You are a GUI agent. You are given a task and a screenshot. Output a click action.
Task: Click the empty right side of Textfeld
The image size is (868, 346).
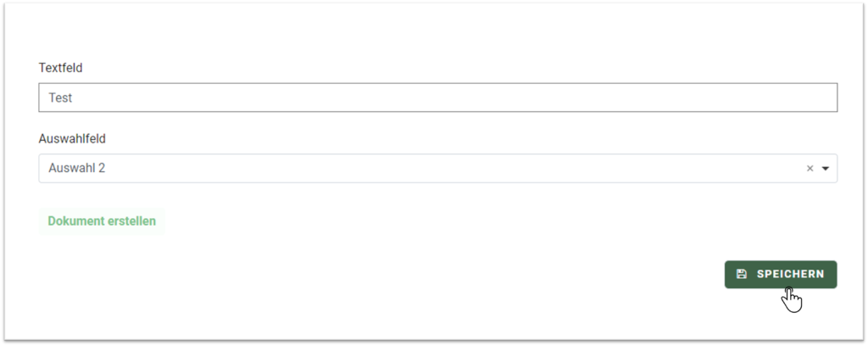click(x=665, y=98)
